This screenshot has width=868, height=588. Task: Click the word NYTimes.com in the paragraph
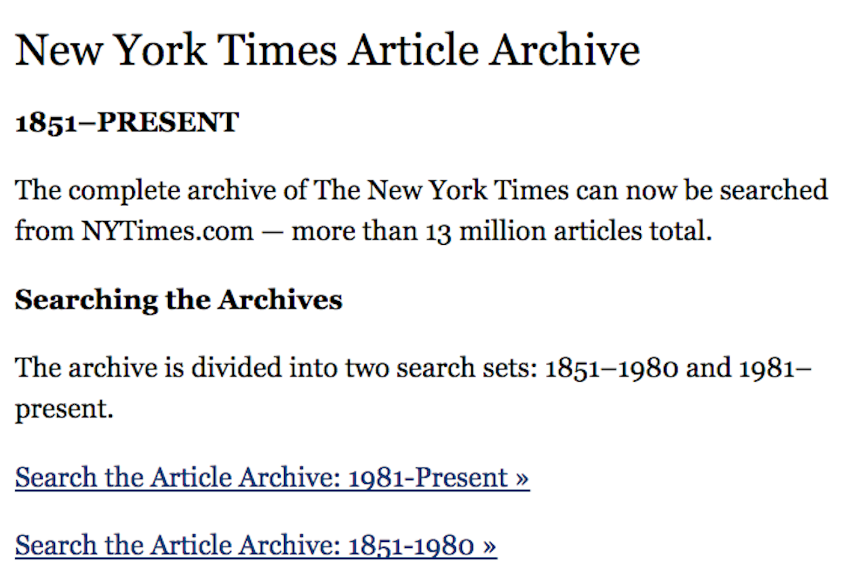pyautogui.click(x=167, y=231)
